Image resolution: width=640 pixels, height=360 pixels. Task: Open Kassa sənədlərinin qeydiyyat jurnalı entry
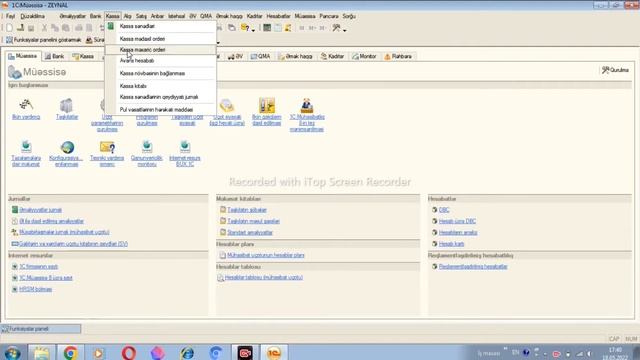pyautogui.click(x=160, y=97)
